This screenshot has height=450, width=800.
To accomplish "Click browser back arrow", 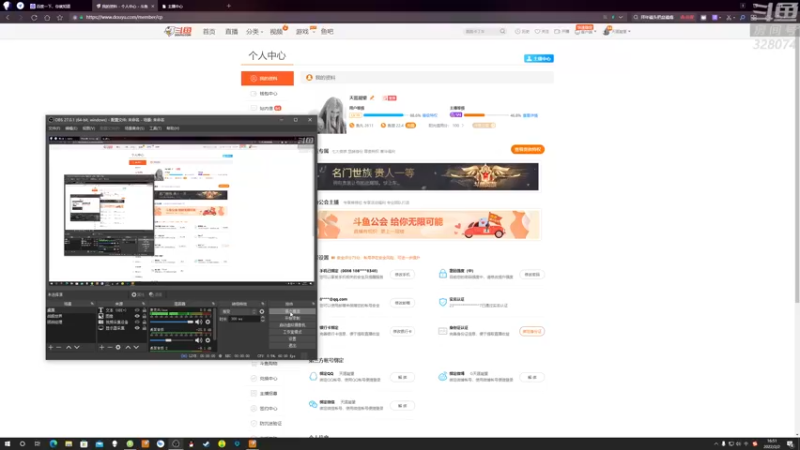I will coord(8,17).
